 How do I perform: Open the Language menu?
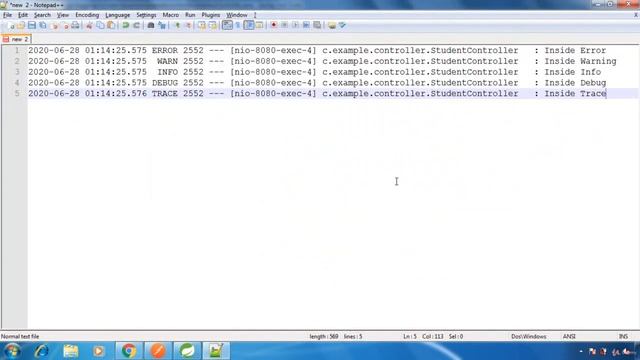click(118, 15)
